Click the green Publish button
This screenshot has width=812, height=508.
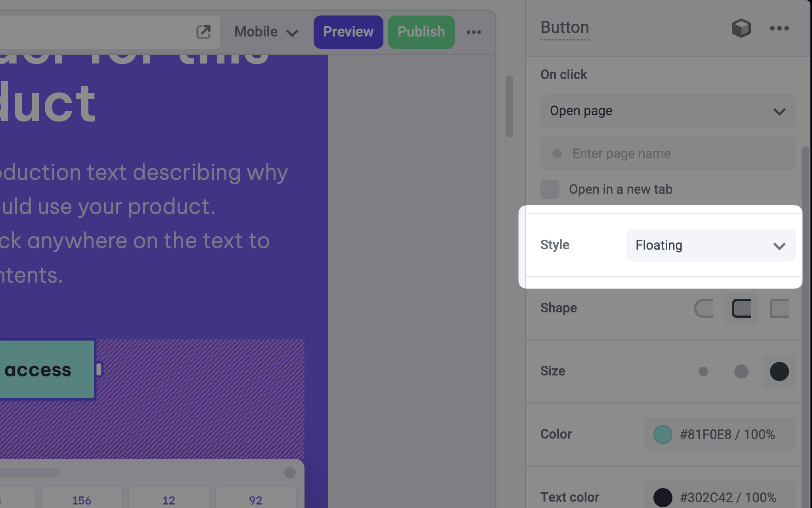pyautogui.click(x=421, y=32)
